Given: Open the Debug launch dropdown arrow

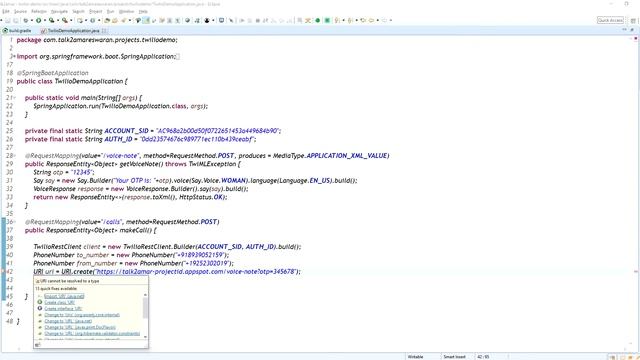Looking at the screenshot, I should (31, 20).
